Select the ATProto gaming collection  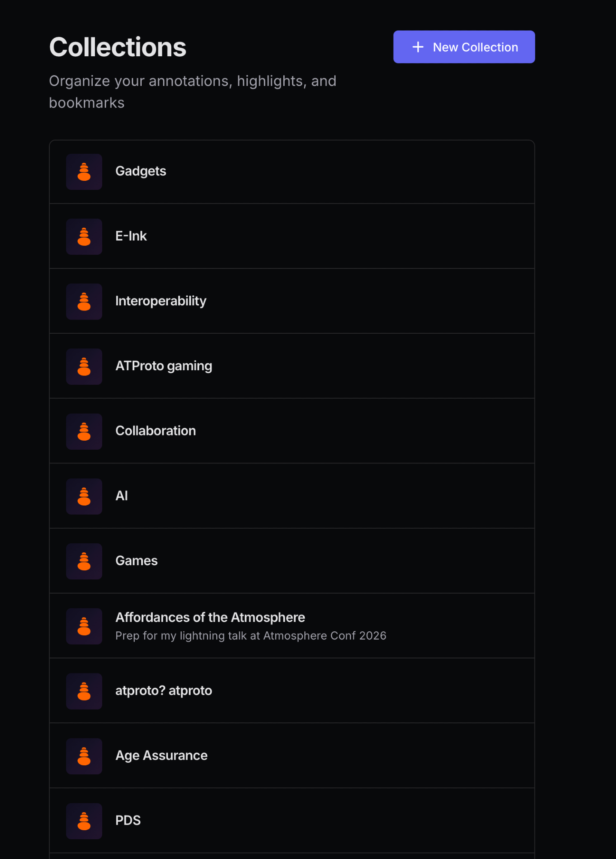(164, 366)
